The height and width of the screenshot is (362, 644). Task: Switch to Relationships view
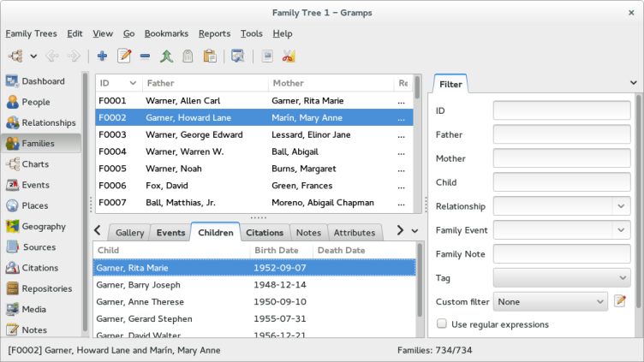tap(41, 122)
